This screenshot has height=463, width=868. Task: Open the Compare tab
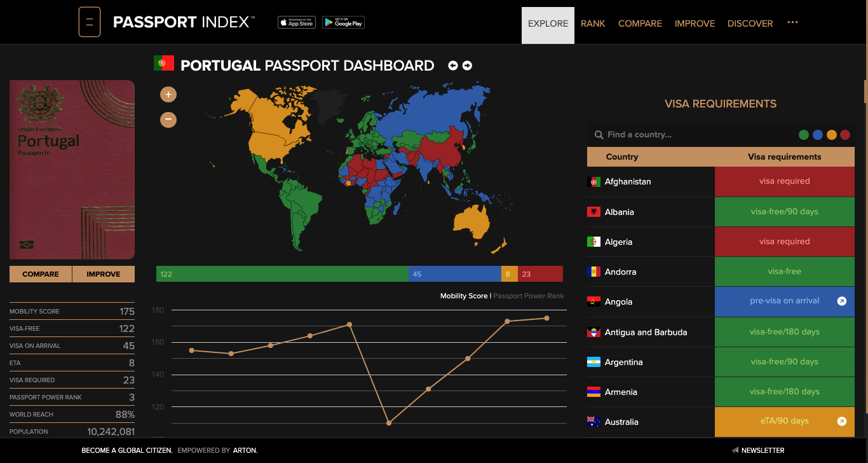[x=640, y=24]
